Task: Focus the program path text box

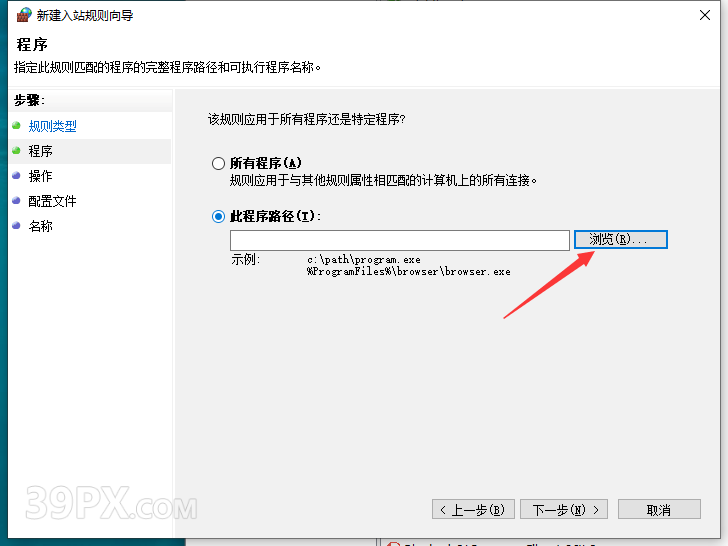Action: click(399, 240)
